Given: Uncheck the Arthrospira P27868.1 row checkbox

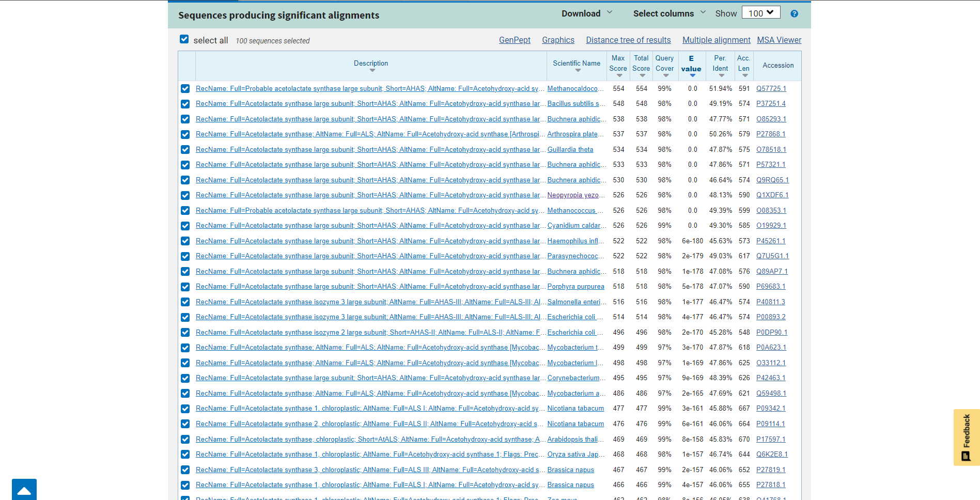Looking at the screenshot, I should pyautogui.click(x=185, y=134).
